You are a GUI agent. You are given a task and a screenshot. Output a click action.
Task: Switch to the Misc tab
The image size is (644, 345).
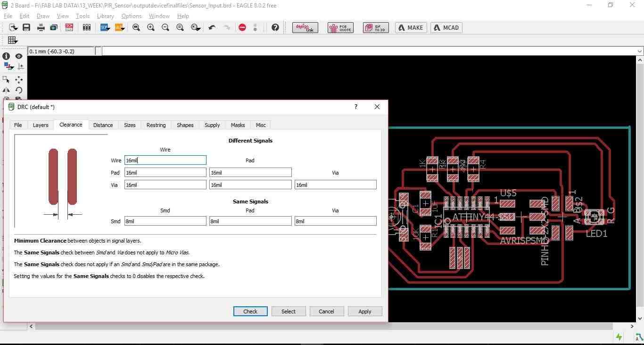pyautogui.click(x=261, y=125)
